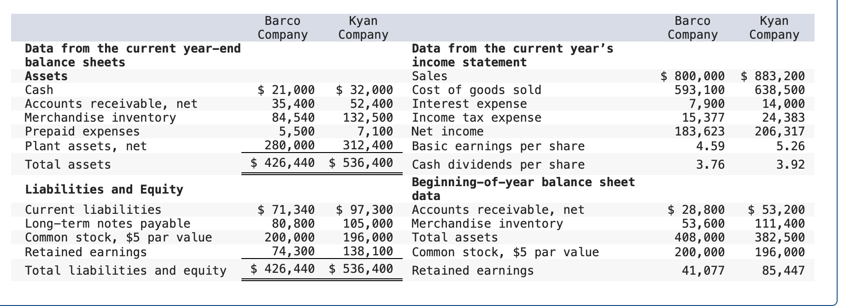Click the 'Assets' section heading
Viewport: 868px width, 306px height.
click(46, 76)
